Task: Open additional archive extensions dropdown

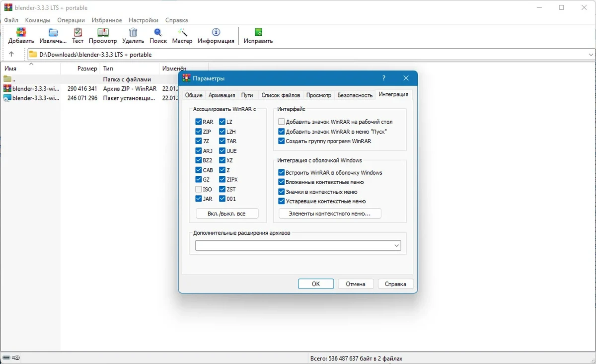Action: [x=397, y=246]
